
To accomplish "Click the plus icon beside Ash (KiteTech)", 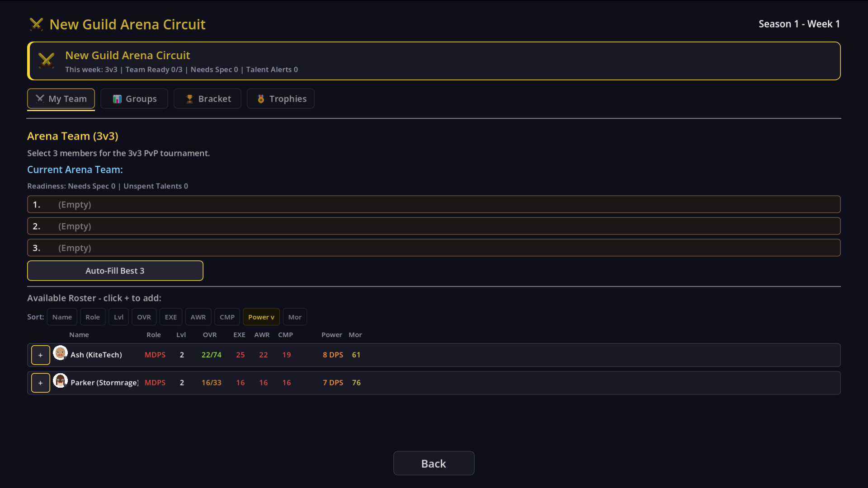I will (41, 355).
